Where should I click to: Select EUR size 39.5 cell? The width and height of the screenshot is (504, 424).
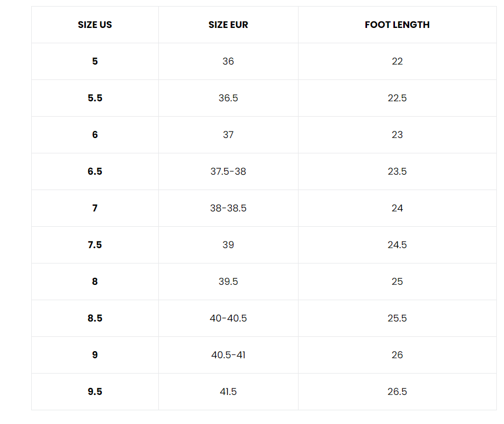(228, 282)
